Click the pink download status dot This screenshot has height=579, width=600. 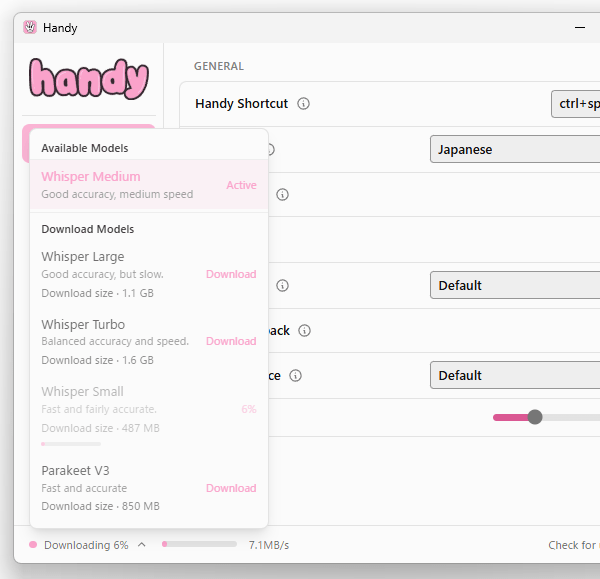[x=33, y=545]
